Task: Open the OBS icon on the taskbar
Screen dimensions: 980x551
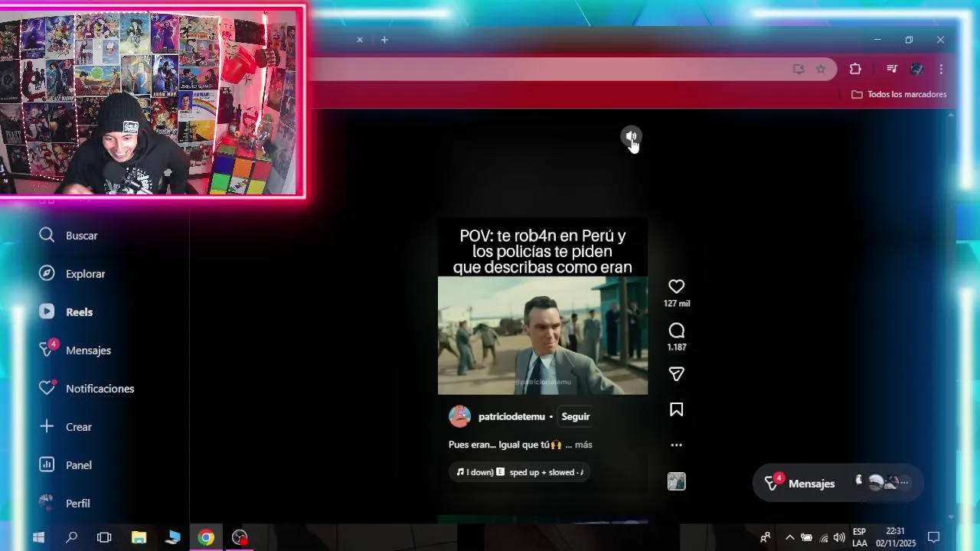Action: pos(240,537)
